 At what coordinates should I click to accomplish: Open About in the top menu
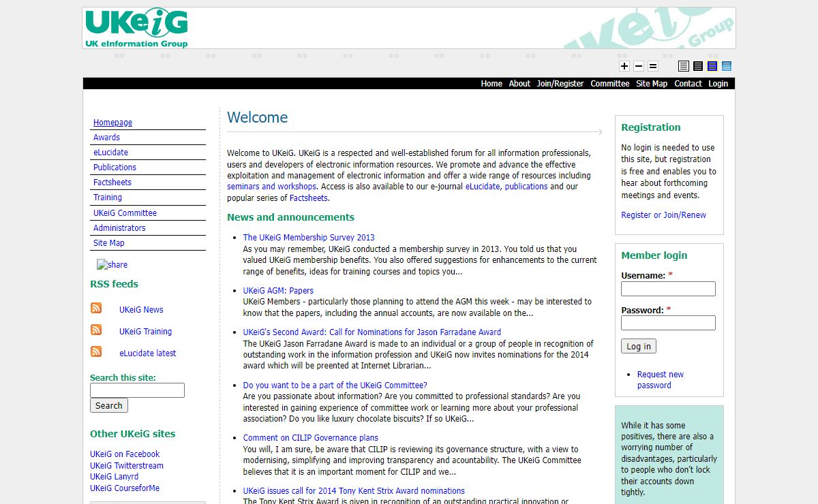[519, 84]
